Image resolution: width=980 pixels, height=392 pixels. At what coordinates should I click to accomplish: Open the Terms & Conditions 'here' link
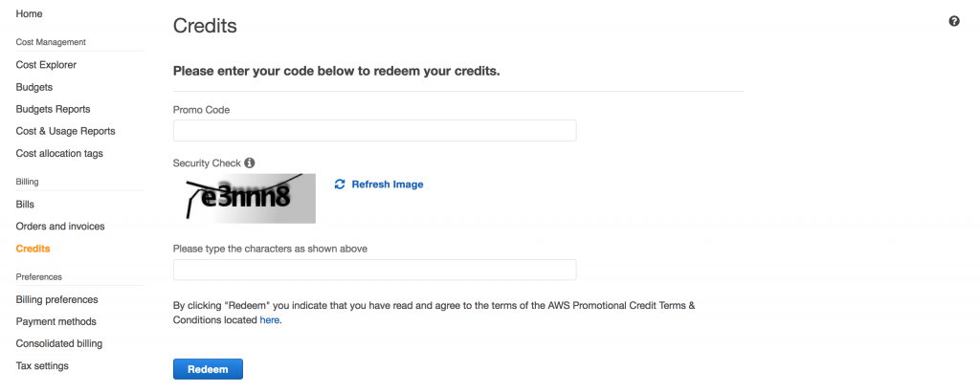click(269, 320)
